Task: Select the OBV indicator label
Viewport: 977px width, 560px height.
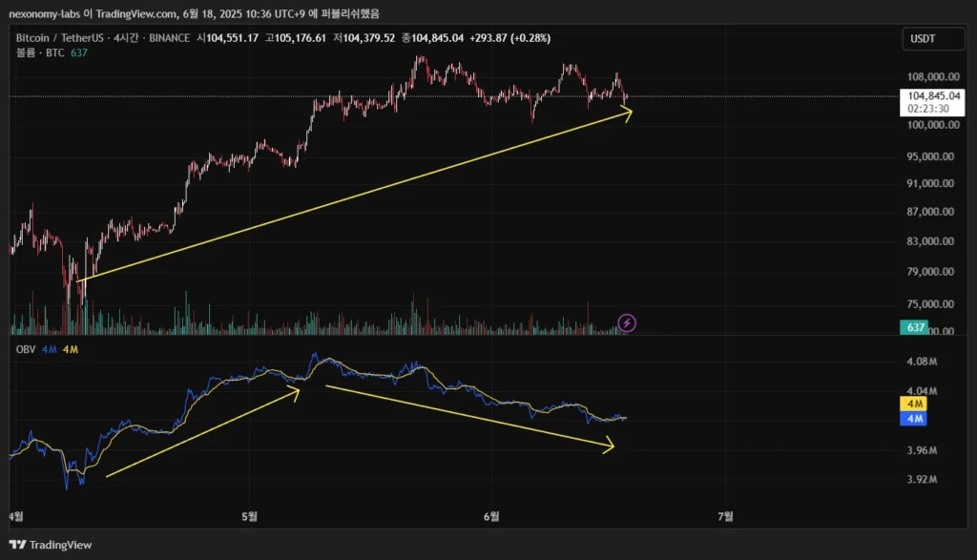Action: (x=26, y=350)
